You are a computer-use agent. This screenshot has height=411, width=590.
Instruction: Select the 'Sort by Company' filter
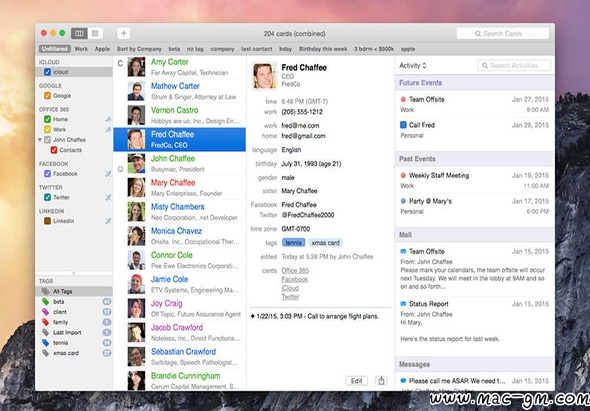[x=139, y=49]
